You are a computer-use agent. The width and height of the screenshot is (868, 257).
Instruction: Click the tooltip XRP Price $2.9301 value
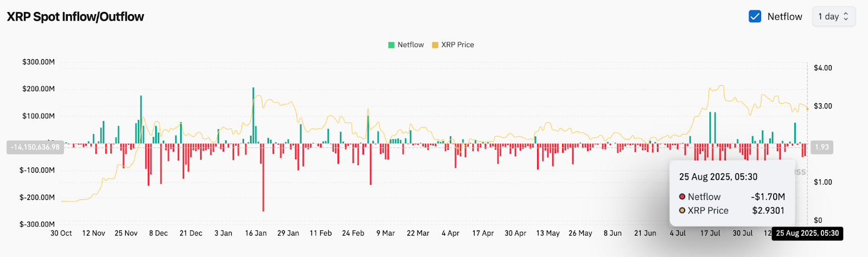click(x=768, y=210)
